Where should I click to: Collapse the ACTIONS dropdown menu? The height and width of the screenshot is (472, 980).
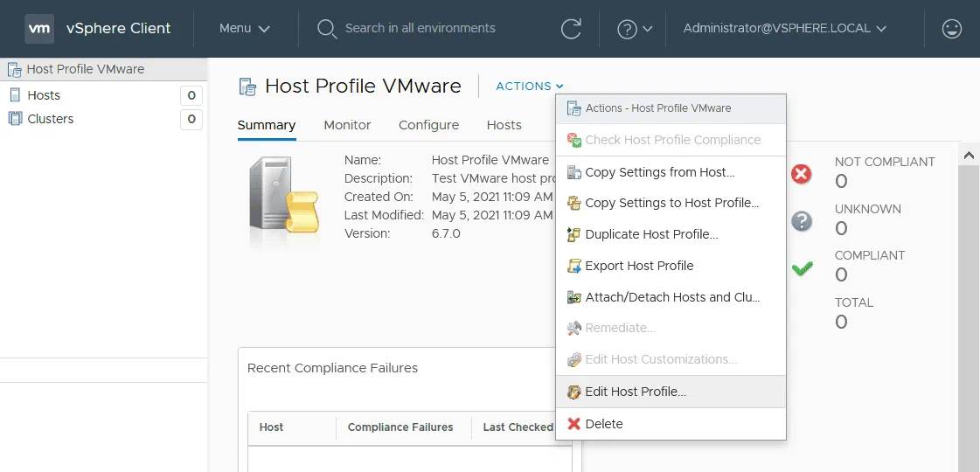click(529, 86)
